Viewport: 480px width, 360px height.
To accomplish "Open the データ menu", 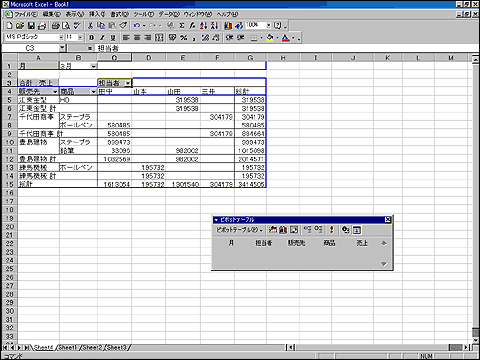I will (x=169, y=14).
